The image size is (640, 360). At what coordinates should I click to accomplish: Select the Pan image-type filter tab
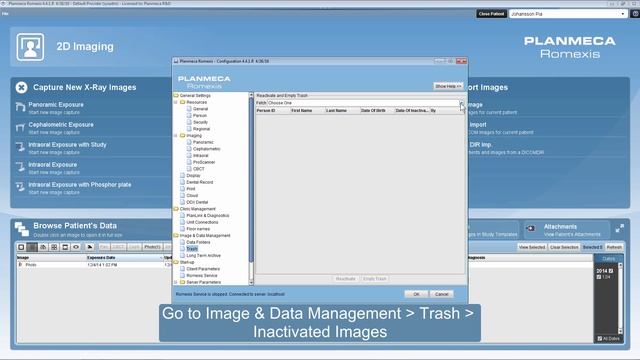[104, 247]
